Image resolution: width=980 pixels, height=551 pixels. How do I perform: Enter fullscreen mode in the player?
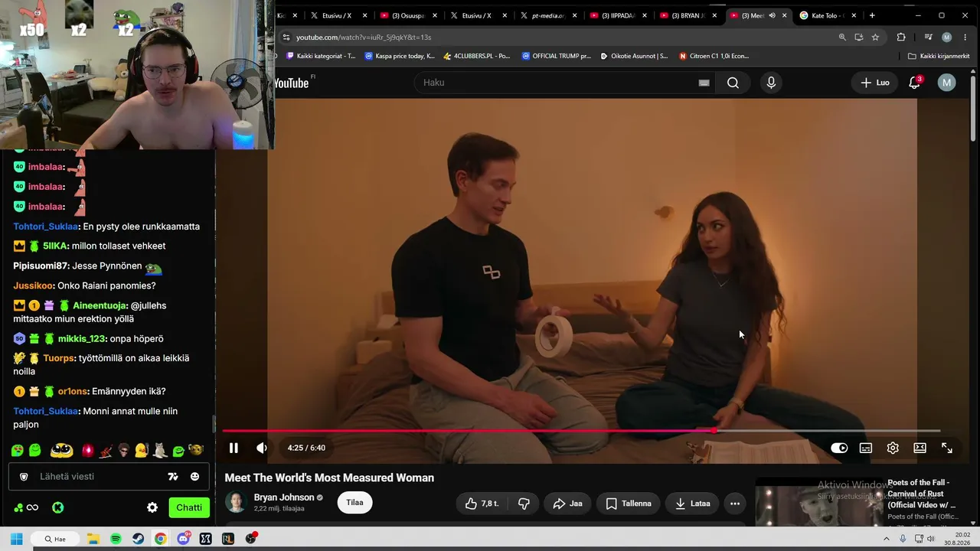pyautogui.click(x=947, y=448)
